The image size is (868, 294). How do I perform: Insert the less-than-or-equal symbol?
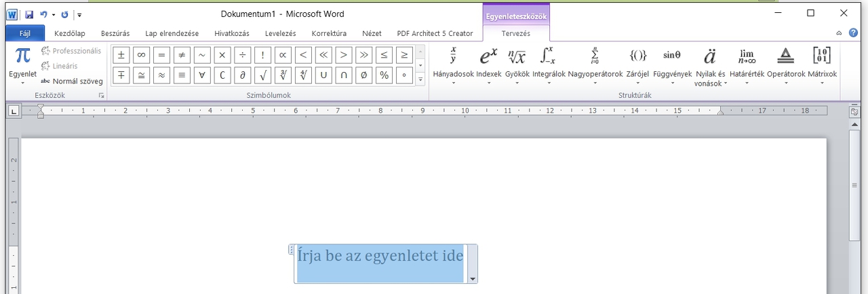point(385,55)
